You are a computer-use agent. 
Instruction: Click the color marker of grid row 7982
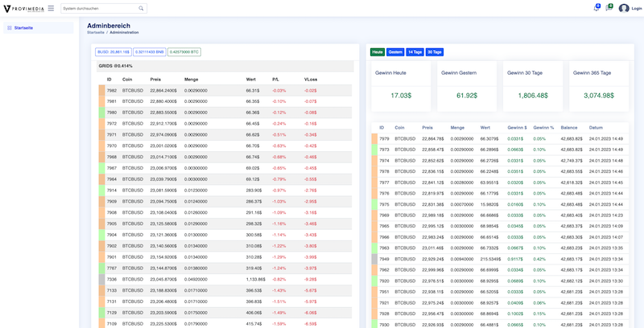point(101,91)
